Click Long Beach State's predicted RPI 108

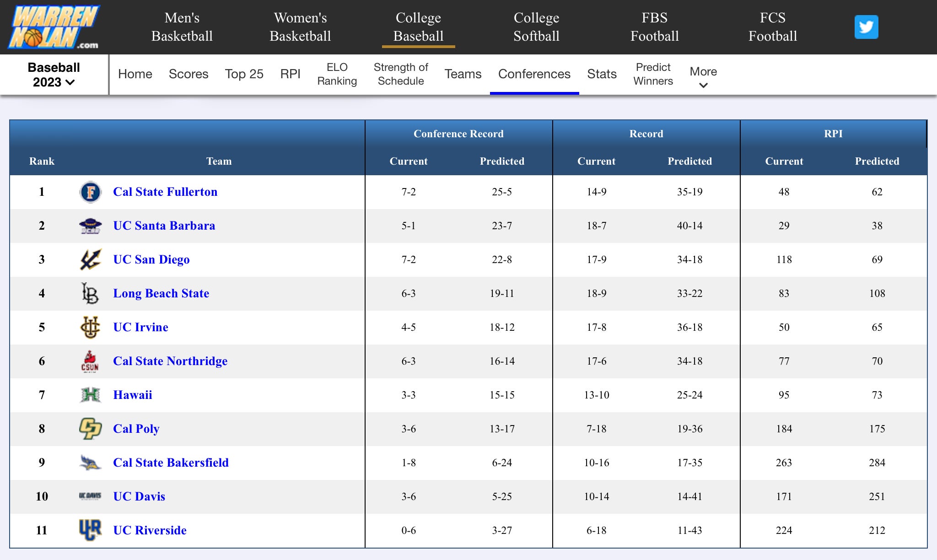pyautogui.click(x=877, y=294)
